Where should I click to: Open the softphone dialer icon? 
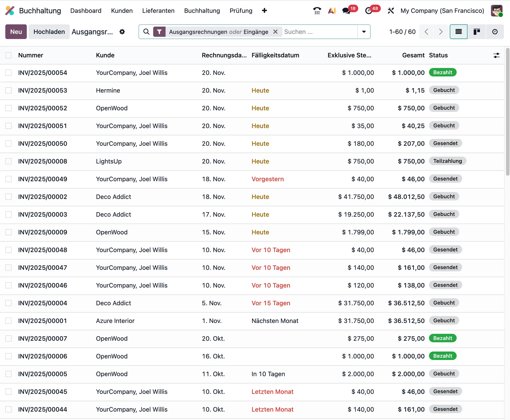coord(317,11)
